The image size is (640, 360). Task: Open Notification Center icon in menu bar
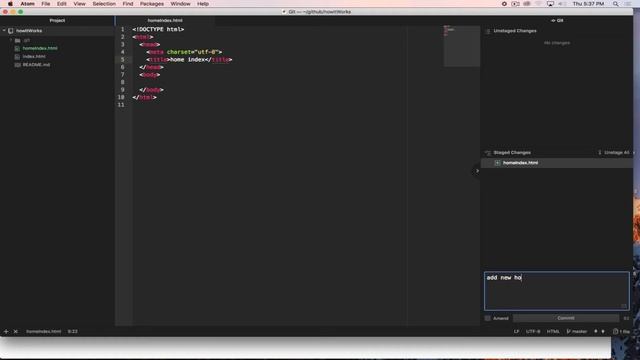click(x=628, y=4)
